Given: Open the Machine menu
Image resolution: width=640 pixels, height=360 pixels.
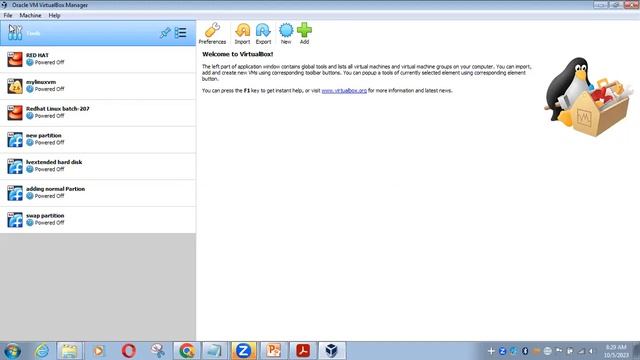Looking at the screenshot, I should pos(30,15).
